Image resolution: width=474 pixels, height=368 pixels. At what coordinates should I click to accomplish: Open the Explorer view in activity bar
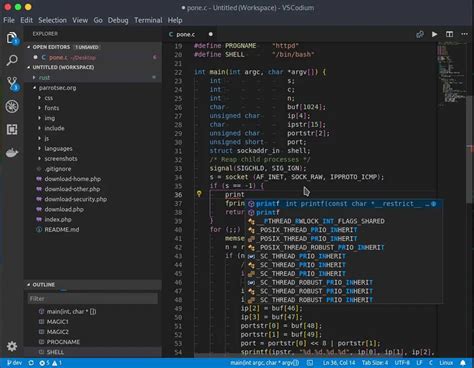pyautogui.click(x=12, y=38)
